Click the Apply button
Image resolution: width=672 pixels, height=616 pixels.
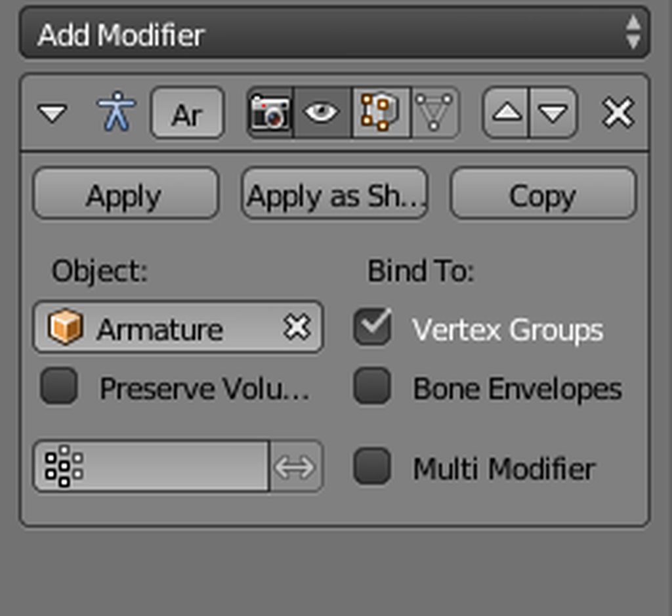click(125, 193)
